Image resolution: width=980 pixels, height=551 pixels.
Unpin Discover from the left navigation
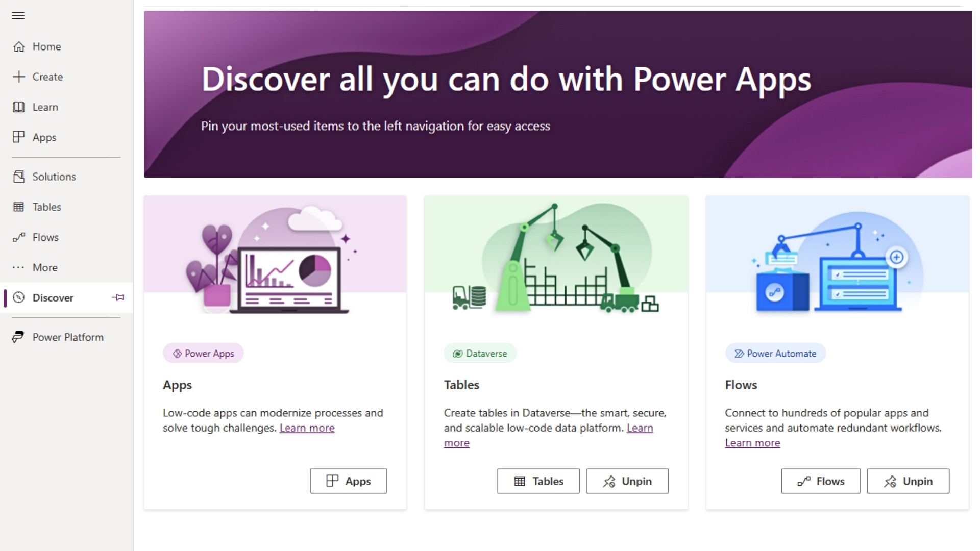117,297
